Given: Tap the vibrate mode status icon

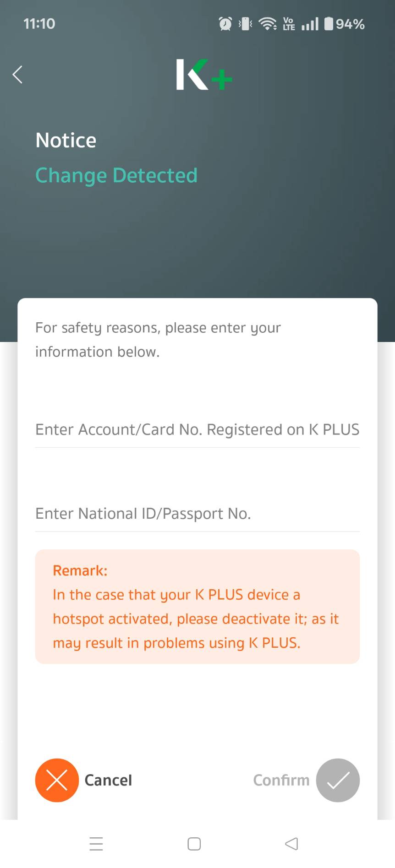Looking at the screenshot, I should tap(245, 24).
